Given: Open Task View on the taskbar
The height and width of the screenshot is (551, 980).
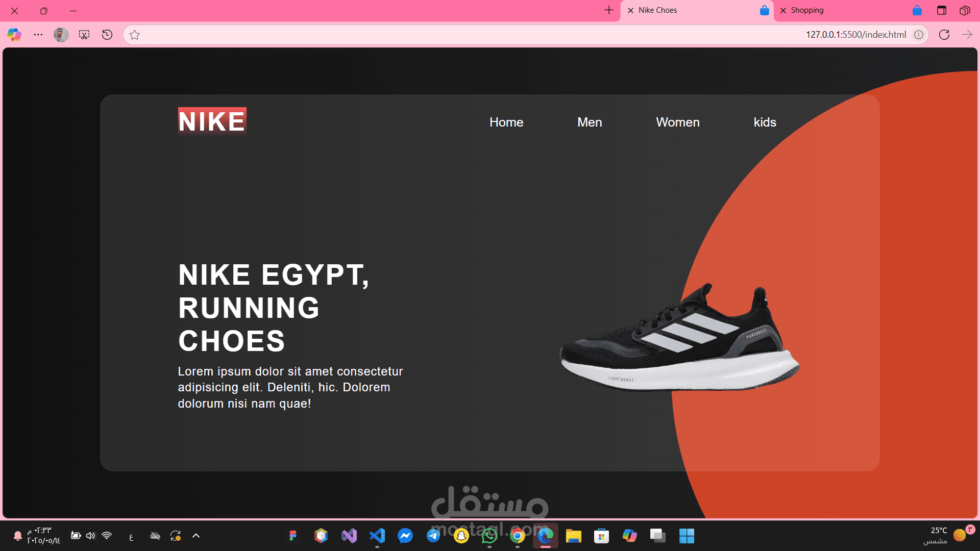Looking at the screenshot, I should (x=658, y=536).
